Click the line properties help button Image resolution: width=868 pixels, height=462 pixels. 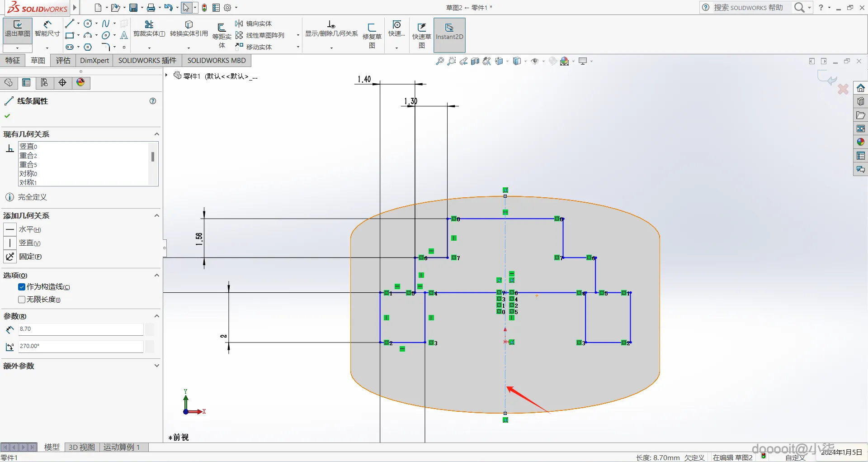(x=153, y=101)
